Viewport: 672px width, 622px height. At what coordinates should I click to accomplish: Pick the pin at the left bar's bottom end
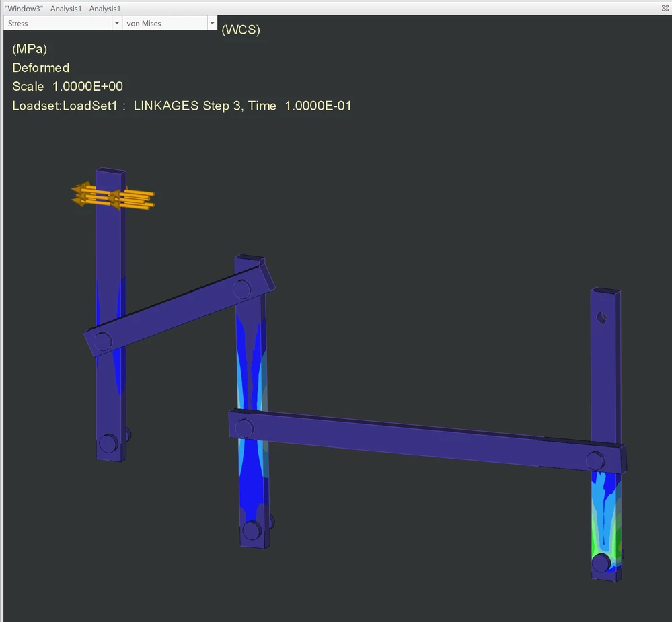click(x=108, y=443)
